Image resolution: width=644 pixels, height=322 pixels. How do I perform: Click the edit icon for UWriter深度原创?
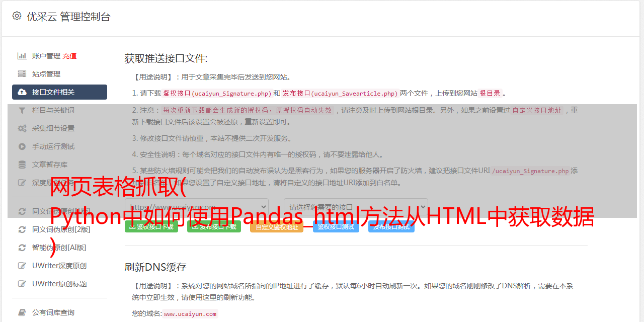pos(22,266)
